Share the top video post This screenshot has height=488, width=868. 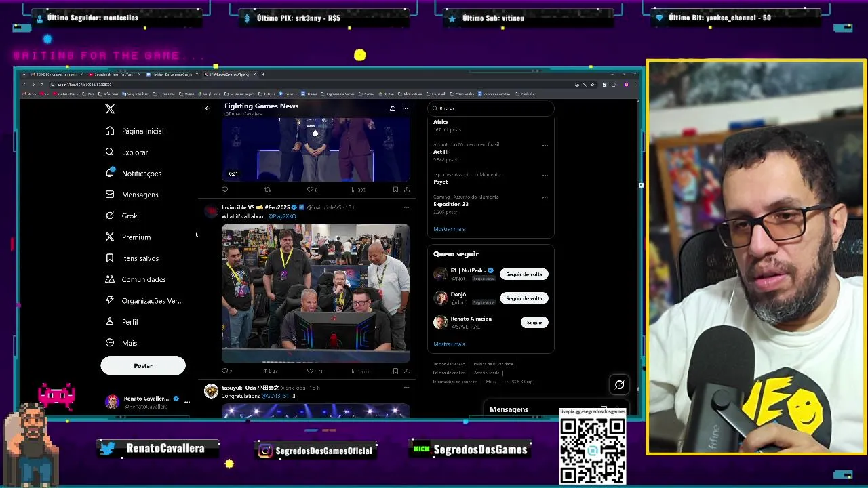406,190
